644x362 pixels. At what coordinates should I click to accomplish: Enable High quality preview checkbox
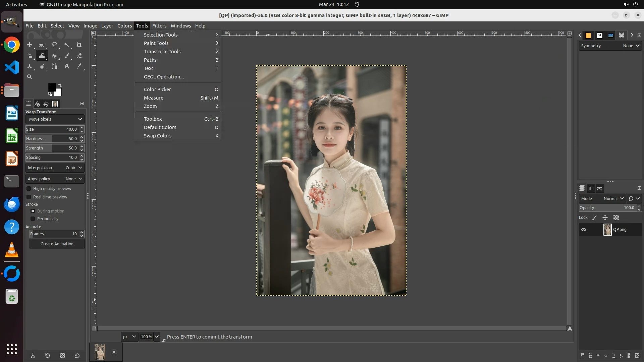click(29, 189)
